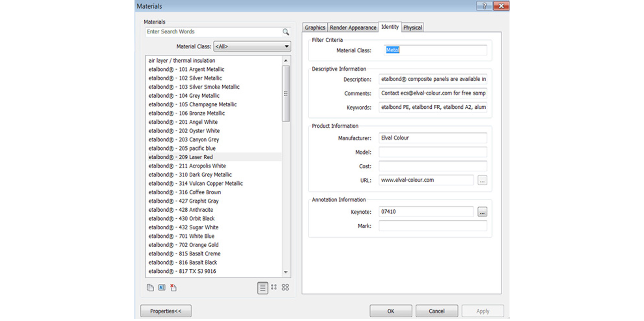Screen dimensions: 644x321
Task: Click the material list scroll down arrow
Action: pyautogui.click(x=286, y=272)
